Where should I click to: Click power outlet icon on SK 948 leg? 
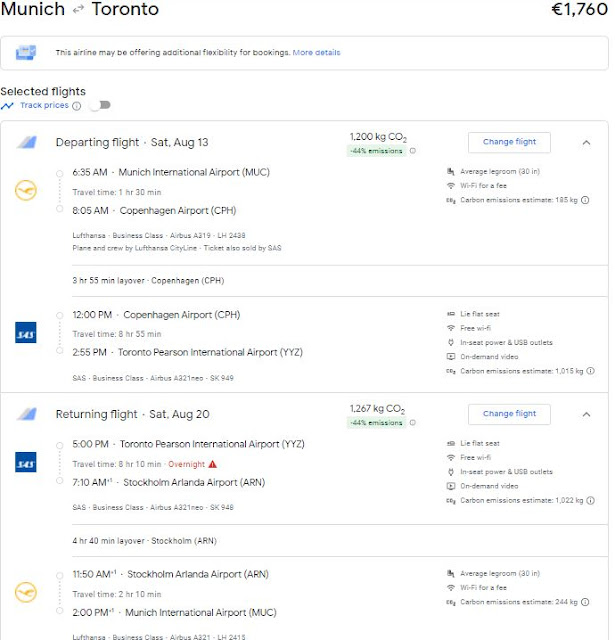[x=451, y=472]
